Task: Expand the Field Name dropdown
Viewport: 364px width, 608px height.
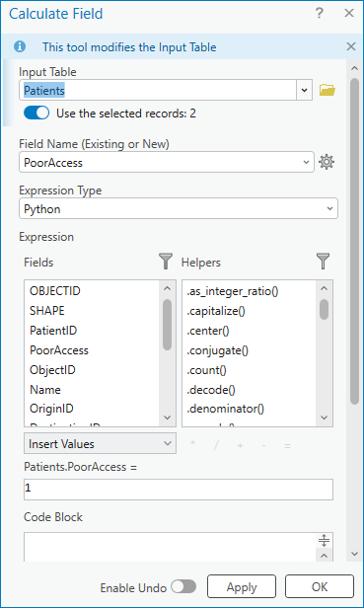Action: (x=306, y=162)
